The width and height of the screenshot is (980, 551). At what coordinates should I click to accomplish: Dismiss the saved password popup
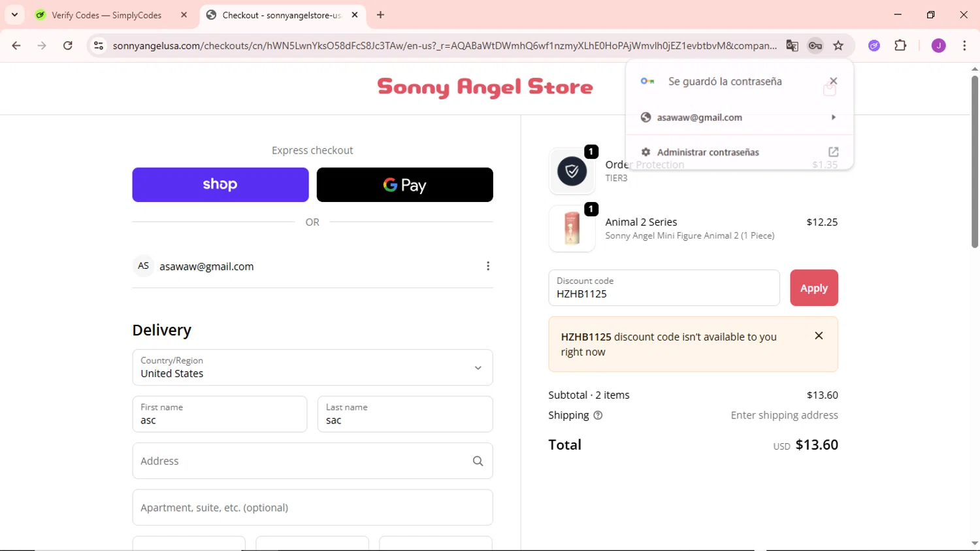tap(833, 81)
